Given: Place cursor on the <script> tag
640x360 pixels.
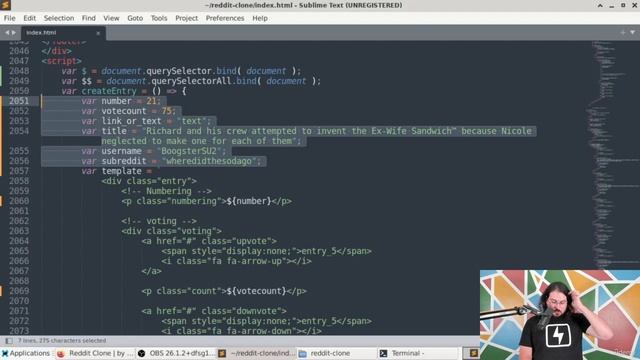Looking at the screenshot, I should coord(61,61).
